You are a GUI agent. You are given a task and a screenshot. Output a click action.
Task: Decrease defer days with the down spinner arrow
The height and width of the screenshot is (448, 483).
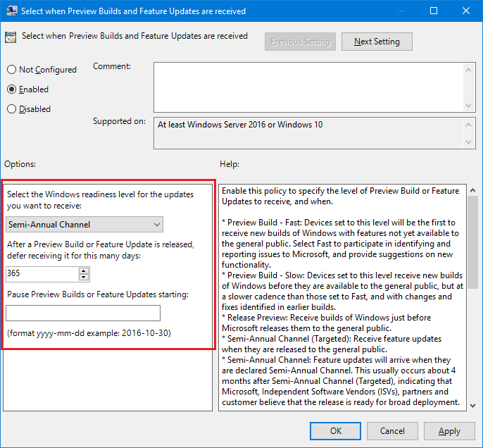[x=84, y=278]
